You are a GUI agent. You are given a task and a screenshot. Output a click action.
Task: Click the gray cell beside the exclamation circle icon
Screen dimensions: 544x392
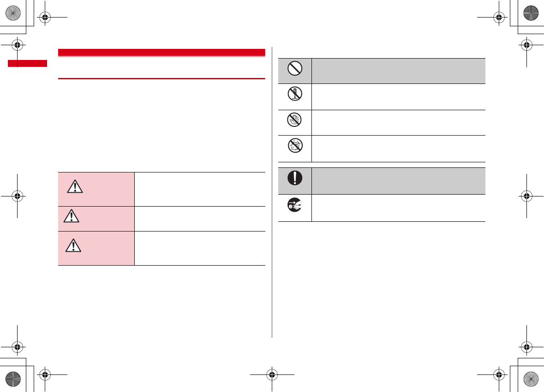pos(398,181)
